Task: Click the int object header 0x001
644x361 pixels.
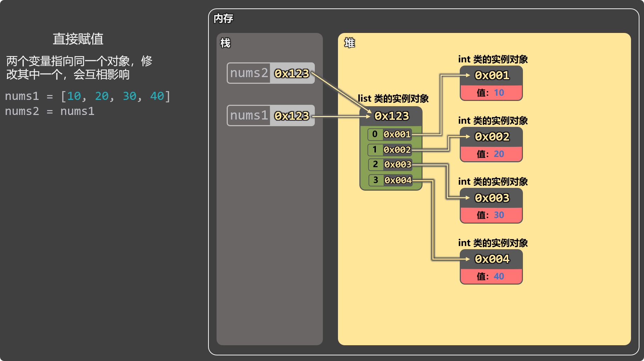Action: 491,75
